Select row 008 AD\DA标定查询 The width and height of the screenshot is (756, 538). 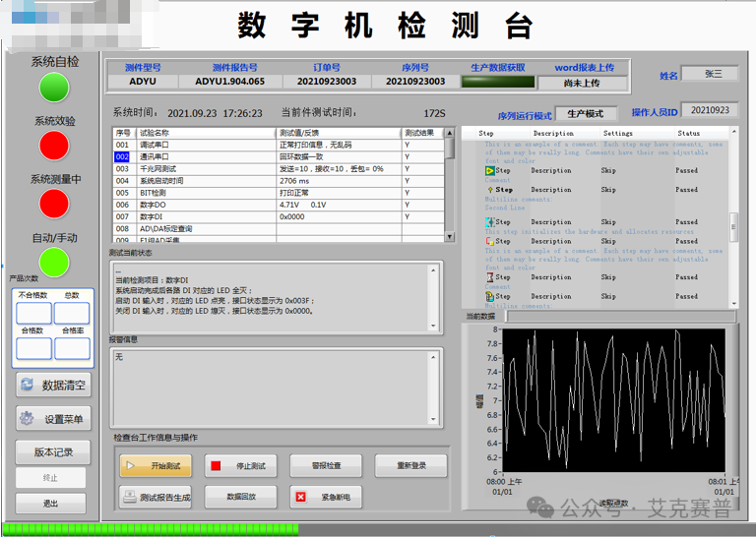click(279, 229)
